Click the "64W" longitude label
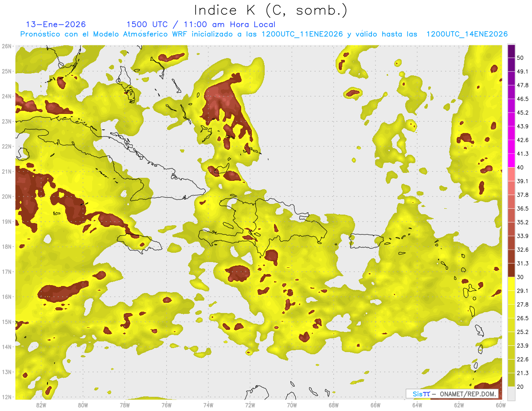The height and width of the screenshot is (411, 532). click(x=417, y=405)
